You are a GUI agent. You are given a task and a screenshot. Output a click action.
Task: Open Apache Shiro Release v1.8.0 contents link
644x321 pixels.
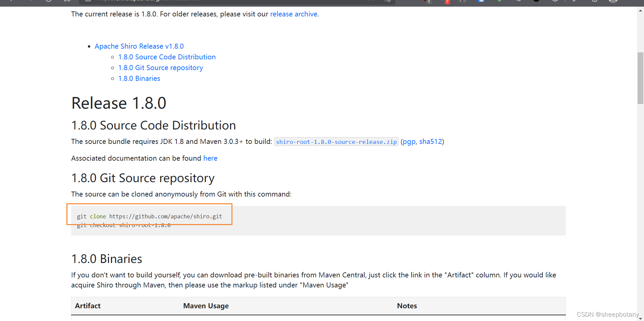tap(139, 46)
